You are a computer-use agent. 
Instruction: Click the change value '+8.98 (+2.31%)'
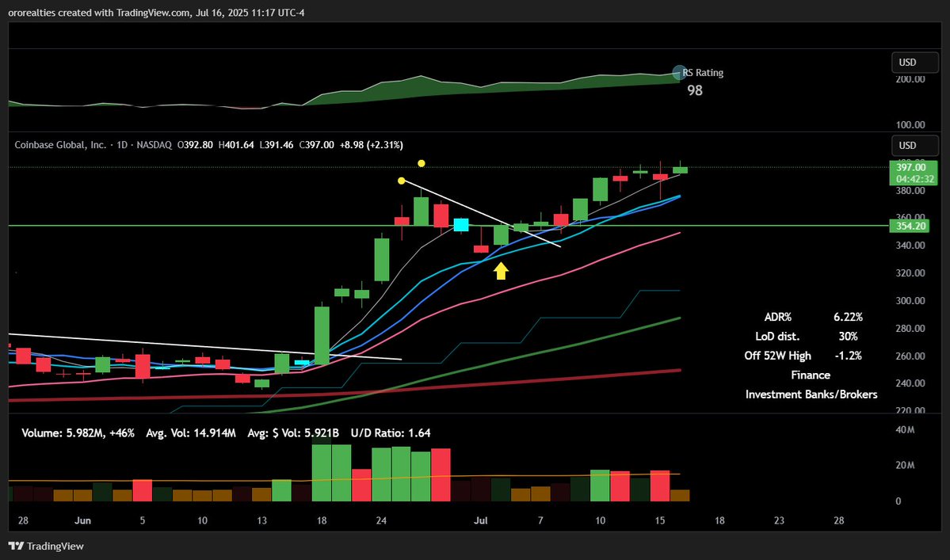point(372,145)
